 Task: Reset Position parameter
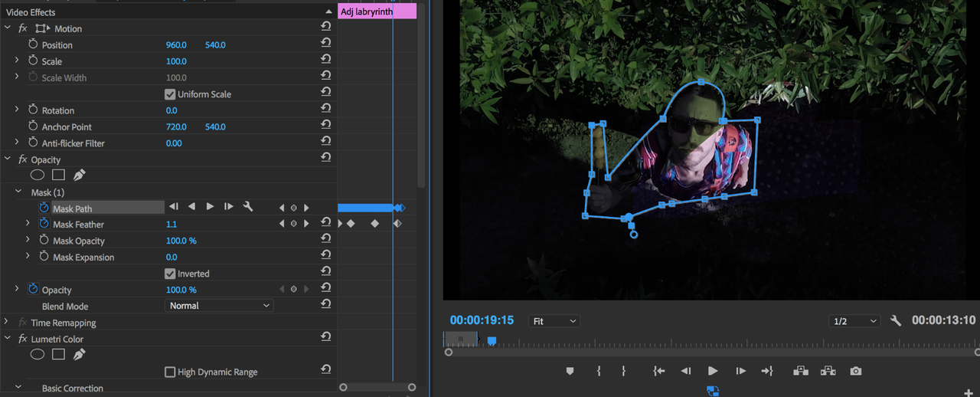326,44
